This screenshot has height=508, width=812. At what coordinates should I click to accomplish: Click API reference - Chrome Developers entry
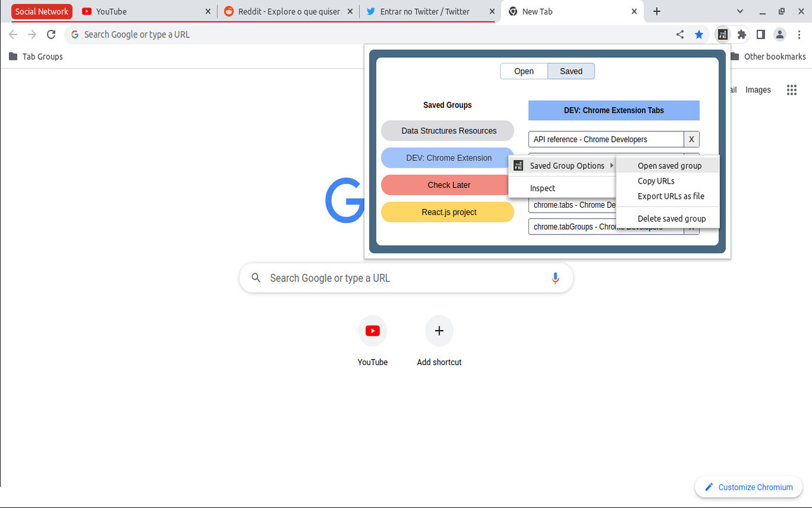[606, 139]
